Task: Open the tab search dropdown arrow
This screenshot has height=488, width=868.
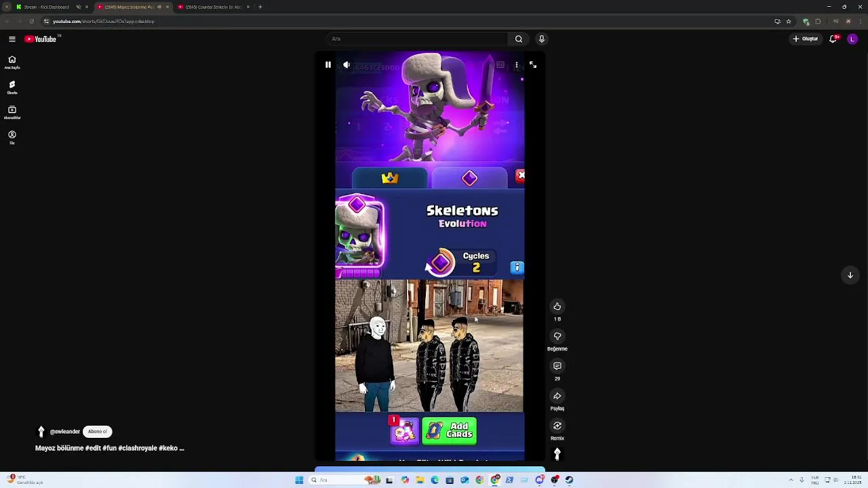Action: 6,7
